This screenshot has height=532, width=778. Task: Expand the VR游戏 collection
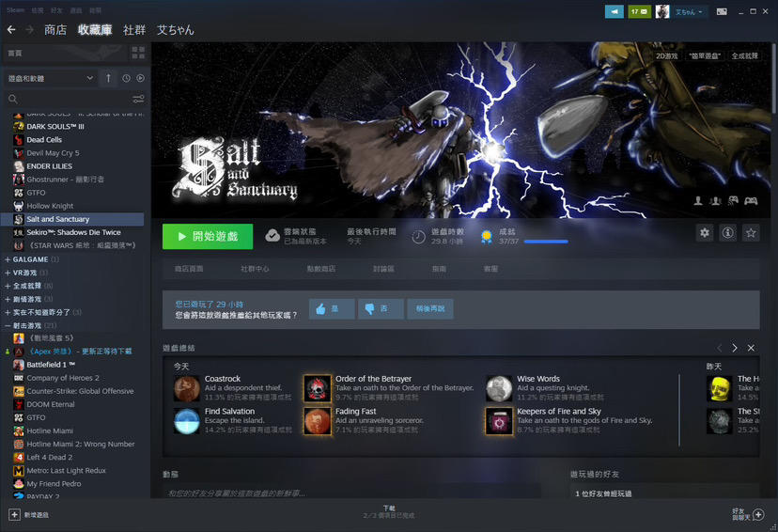click(8, 273)
